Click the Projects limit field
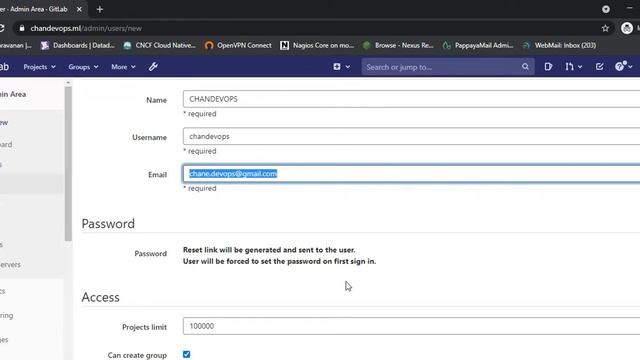The height and width of the screenshot is (360, 640). coord(411,326)
